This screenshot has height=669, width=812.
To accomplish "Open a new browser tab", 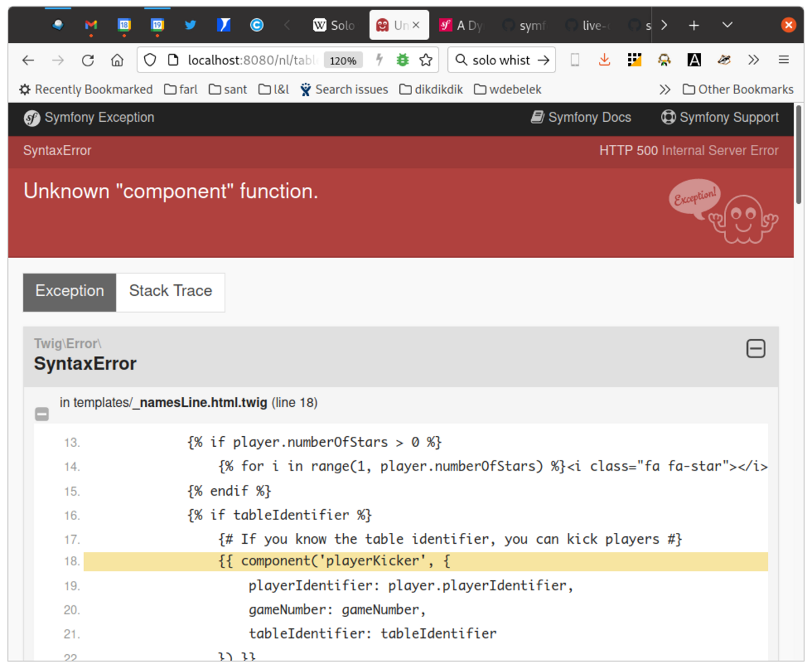I will coord(694,25).
